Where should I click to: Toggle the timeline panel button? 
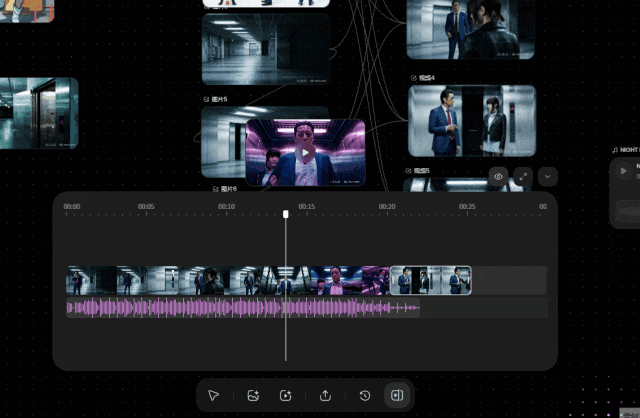click(397, 395)
